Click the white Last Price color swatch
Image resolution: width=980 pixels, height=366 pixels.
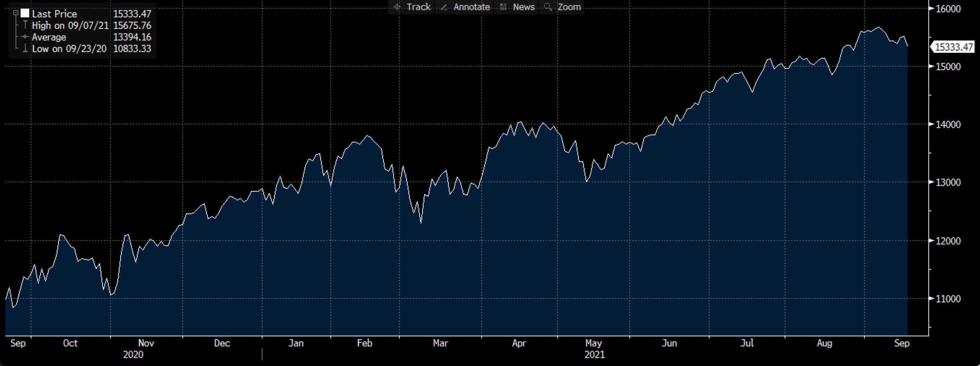25,13
